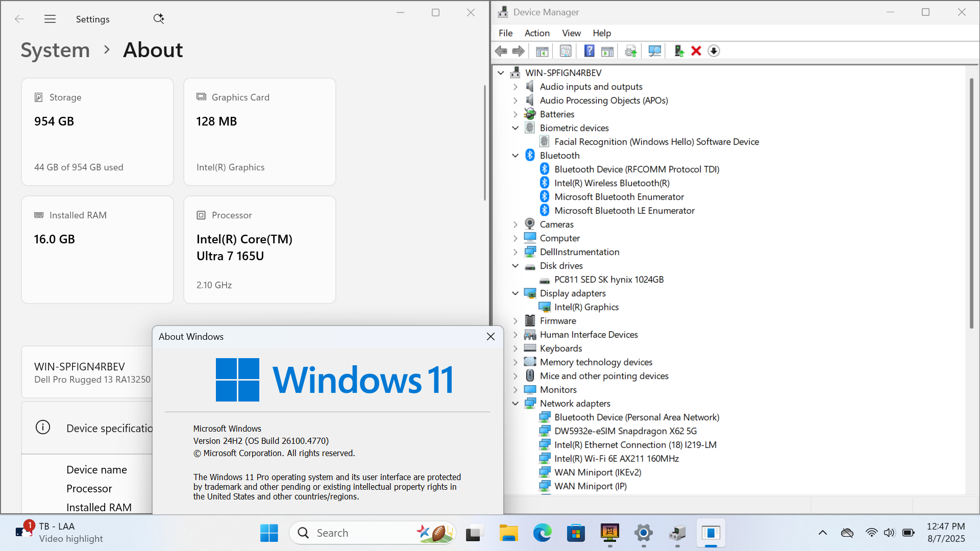Screen dimensions: 980x551
Task: Click the Settings back arrow
Action: 19,19
